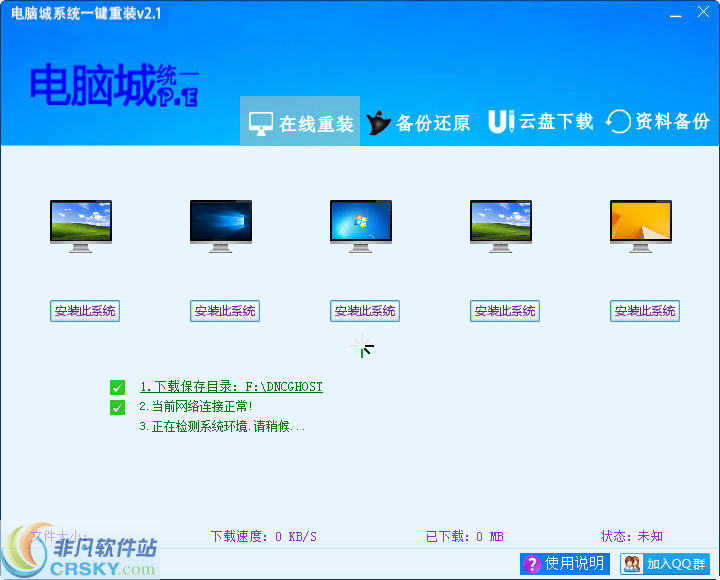Click the 加入QQ群 button
This screenshot has width=720, height=580.
pos(665,563)
